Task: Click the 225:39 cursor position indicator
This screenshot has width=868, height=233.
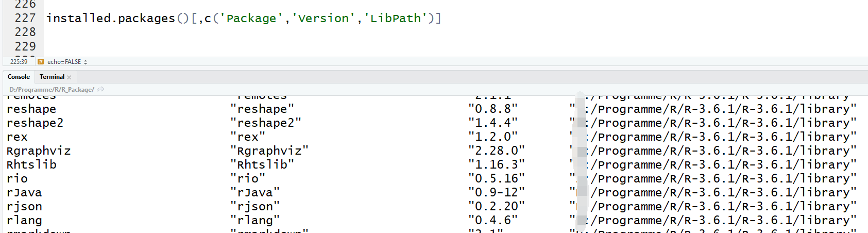Action: [x=19, y=62]
